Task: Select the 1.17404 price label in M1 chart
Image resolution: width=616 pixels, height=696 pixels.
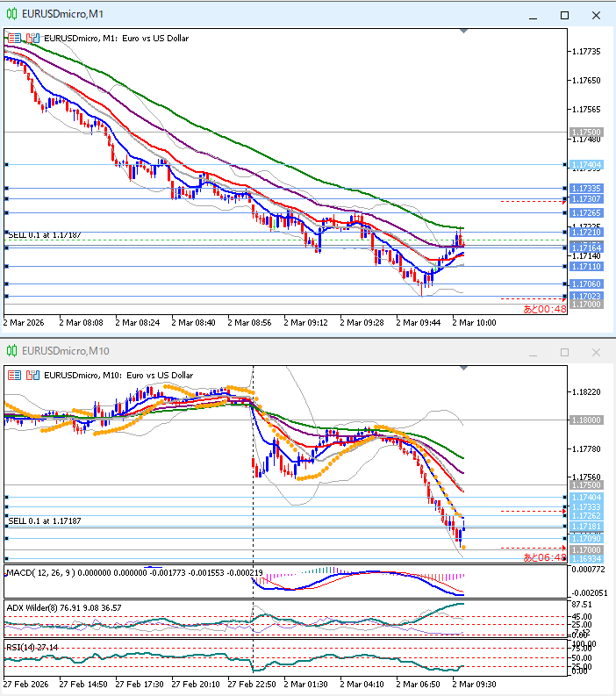Action: click(585, 165)
